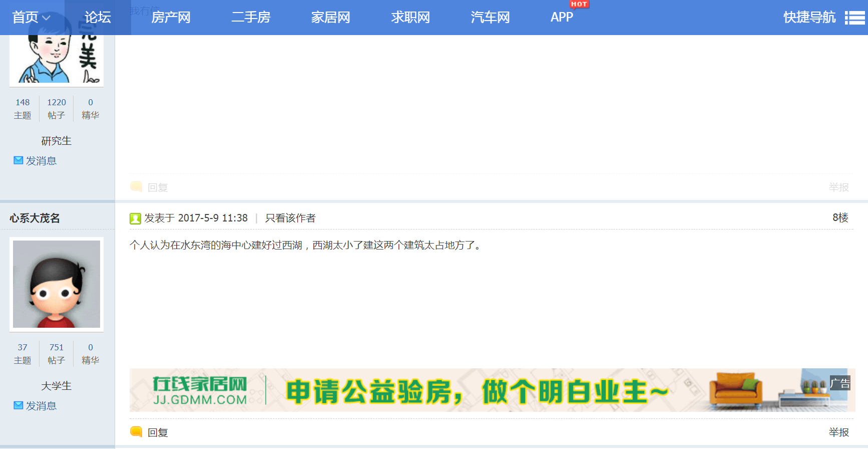Viewport: 868px width, 449px height.
Task: Click 快捷导航 text to expand navigation
Action: (x=809, y=18)
